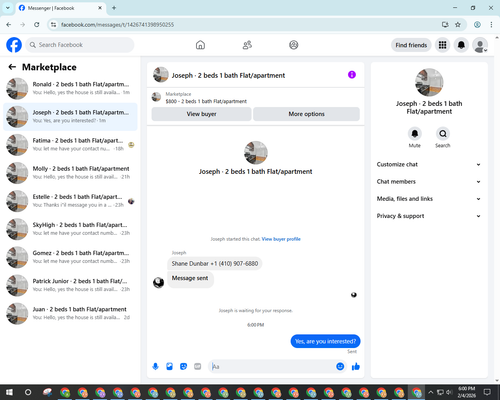Go back using the Marketplace back arrow

12,67
